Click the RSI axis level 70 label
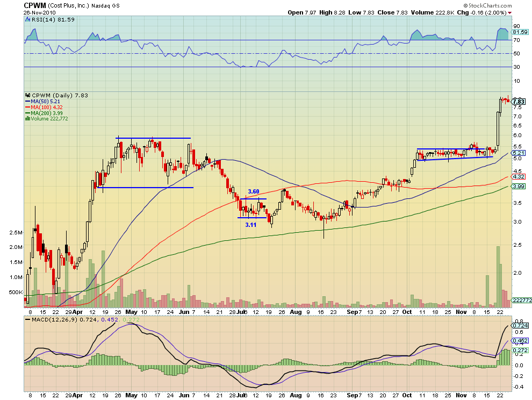This screenshot has width=532, height=400. [x=517, y=40]
